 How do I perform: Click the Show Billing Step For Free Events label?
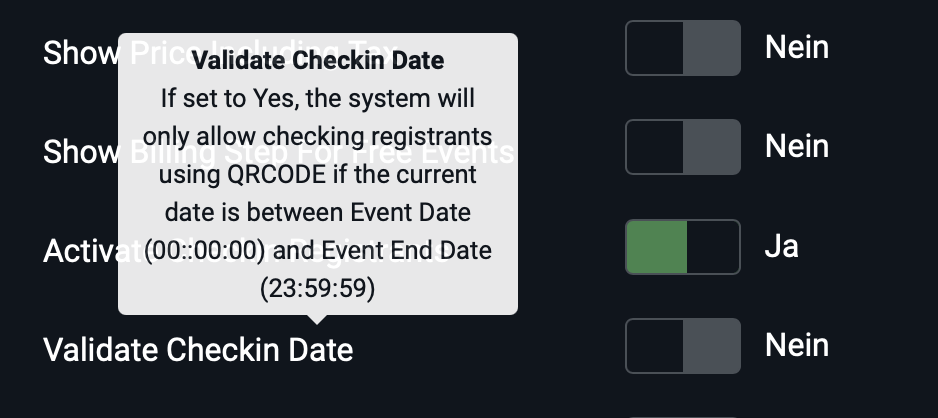pyautogui.click(x=80, y=152)
